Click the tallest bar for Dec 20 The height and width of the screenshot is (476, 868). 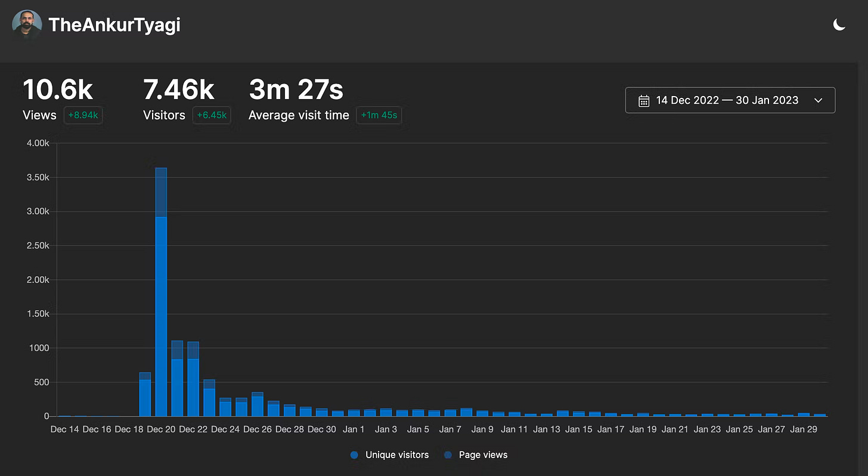(x=161, y=292)
